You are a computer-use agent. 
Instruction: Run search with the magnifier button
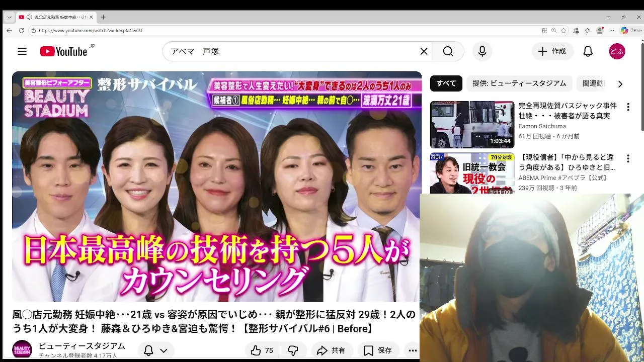(448, 51)
